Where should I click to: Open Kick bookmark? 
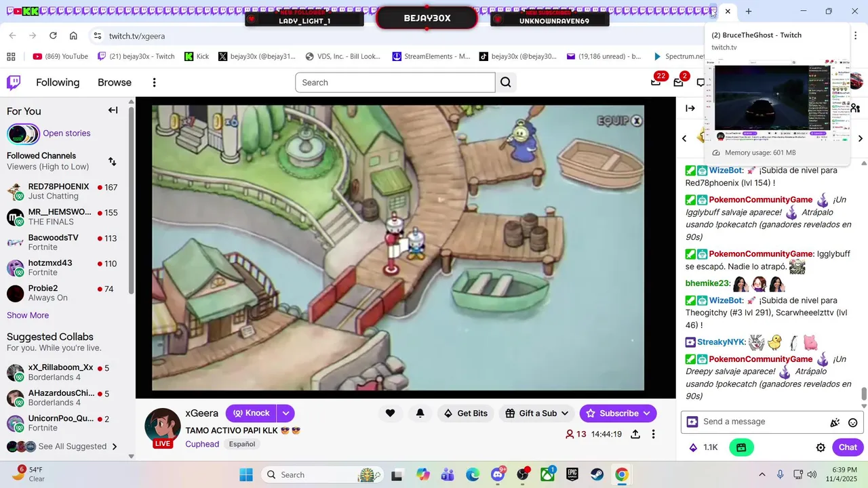click(197, 57)
